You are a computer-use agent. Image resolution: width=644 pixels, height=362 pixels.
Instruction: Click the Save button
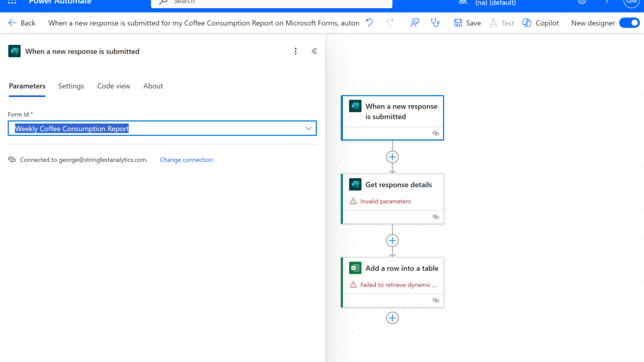pos(467,23)
